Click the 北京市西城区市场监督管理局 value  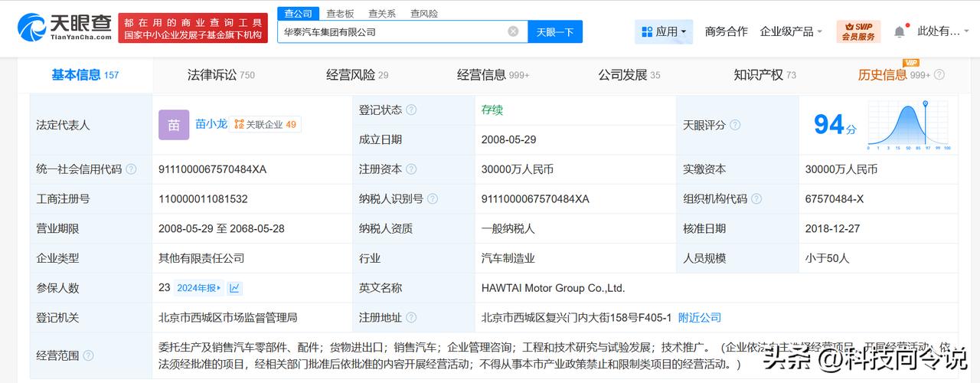pyautogui.click(x=227, y=318)
